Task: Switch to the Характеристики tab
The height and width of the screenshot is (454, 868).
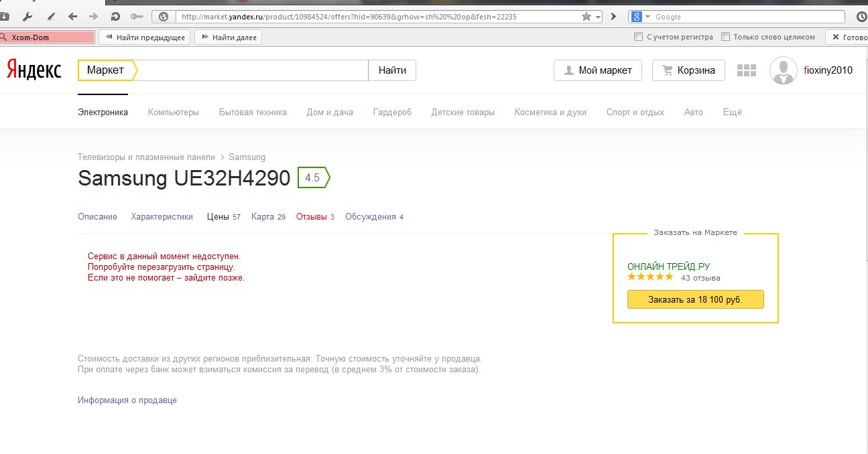Action: [x=162, y=217]
